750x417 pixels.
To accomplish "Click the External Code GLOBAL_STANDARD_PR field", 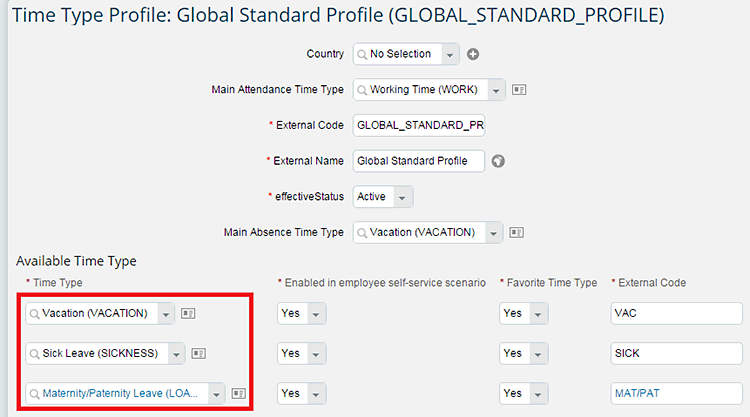I will point(418,125).
